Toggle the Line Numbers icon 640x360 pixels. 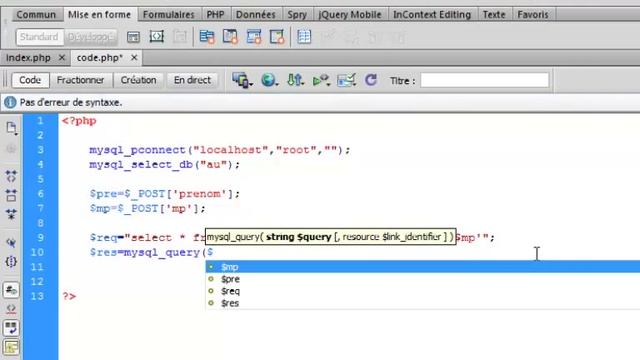(x=11, y=290)
